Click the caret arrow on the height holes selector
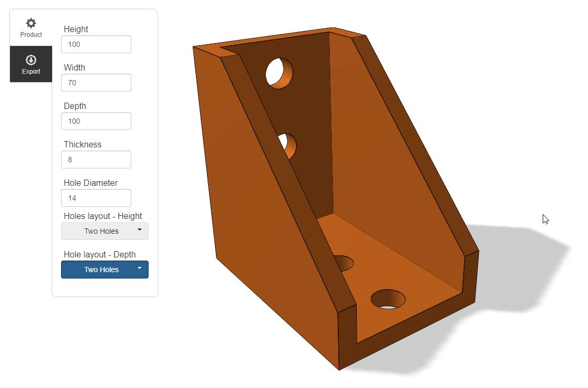The width and height of the screenshot is (588, 388). pos(140,229)
